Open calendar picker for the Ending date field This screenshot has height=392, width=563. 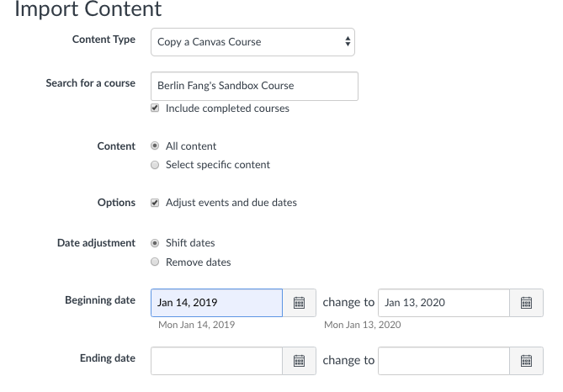299,361
